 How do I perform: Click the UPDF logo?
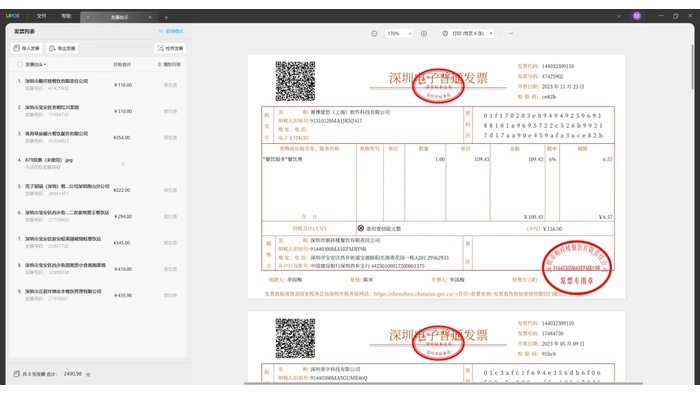(x=12, y=16)
